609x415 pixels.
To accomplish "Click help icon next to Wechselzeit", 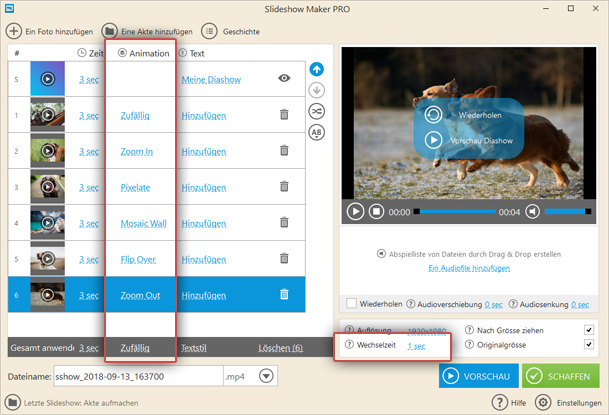I will tap(349, 345).
